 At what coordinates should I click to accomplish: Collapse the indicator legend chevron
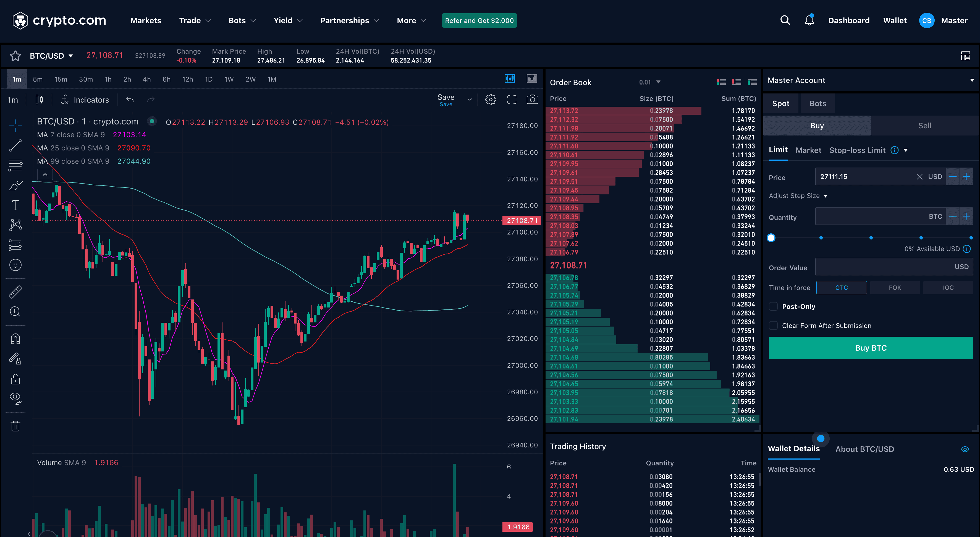[45, 175]
